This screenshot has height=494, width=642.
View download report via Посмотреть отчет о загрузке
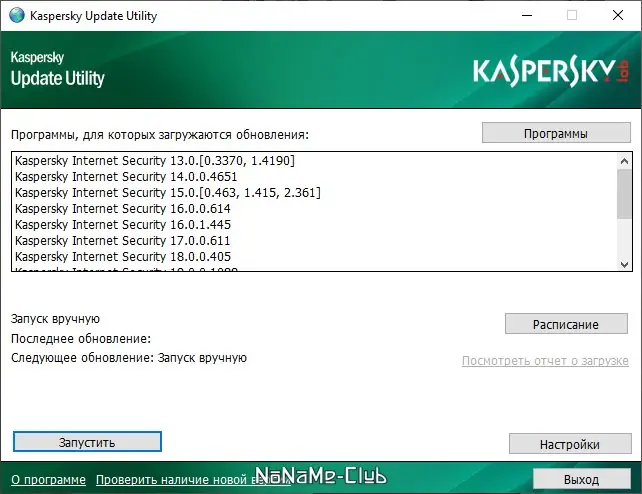tap(545, 361)
